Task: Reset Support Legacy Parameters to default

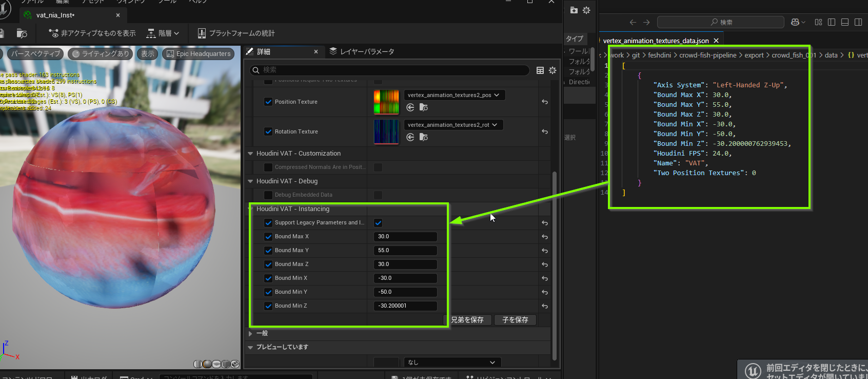Action: [x=545, y=223]
